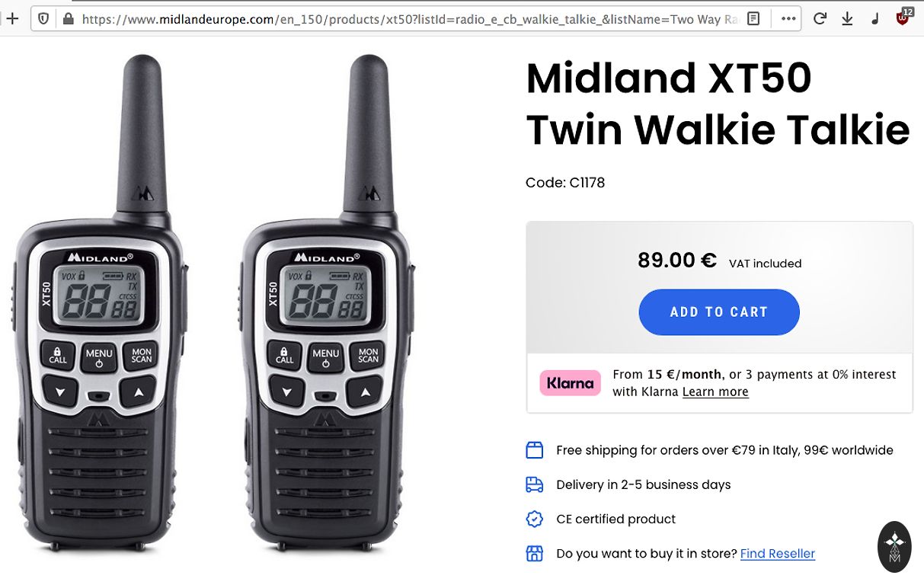
Task: Click the store reseller shop icon
Action: [535, 554]
